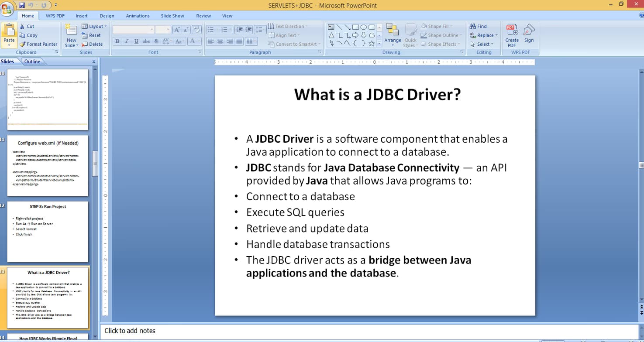The height and width of the screenshot is (342, 644).
Task: Click the Find button
Action: coord(479,26)
